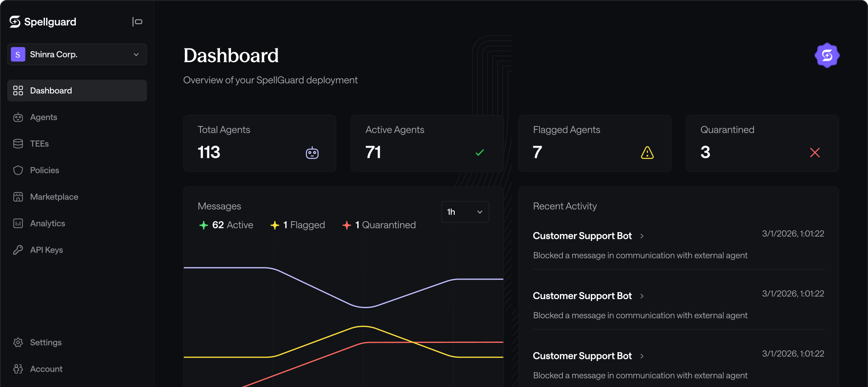
Task: Expand the third Customer Support Bot chevron
Action: 642,356
